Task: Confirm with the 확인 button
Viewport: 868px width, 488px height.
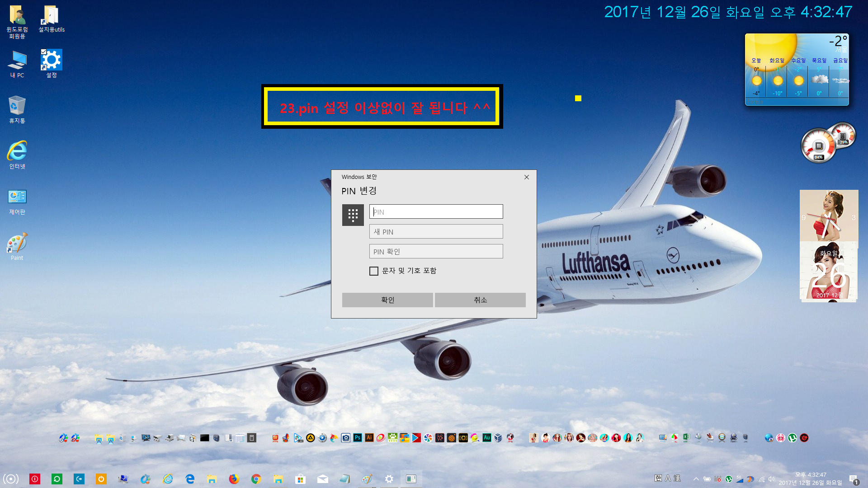Action: 387,300
